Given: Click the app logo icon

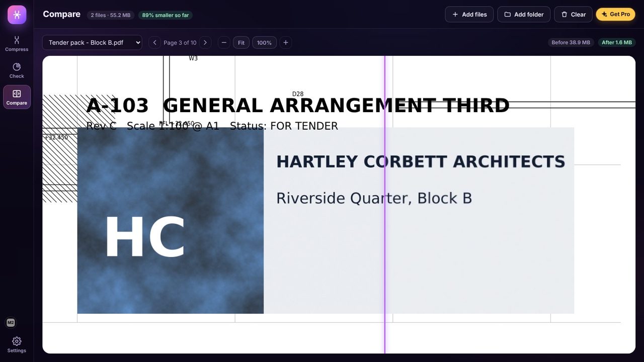Looking at the screenshot, I should [17, 15].
